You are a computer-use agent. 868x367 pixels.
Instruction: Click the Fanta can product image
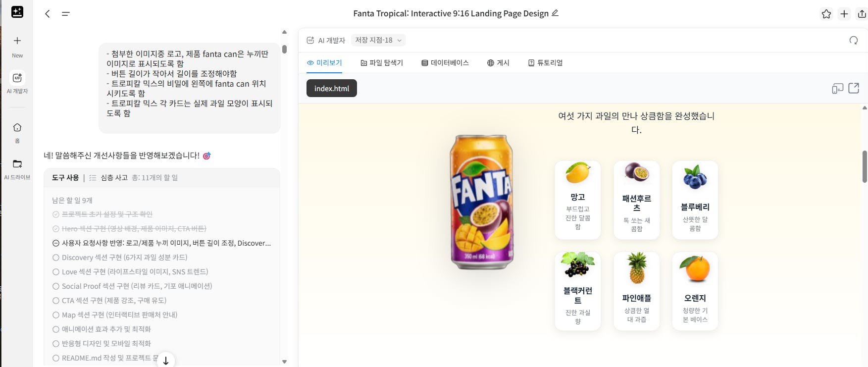pyautogui.click(x=481, y=202)
